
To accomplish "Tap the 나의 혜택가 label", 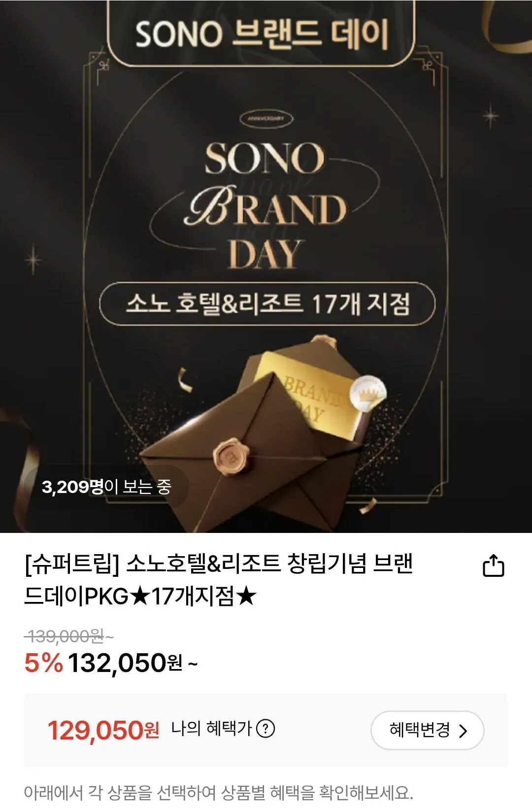I will pos(211,728).
